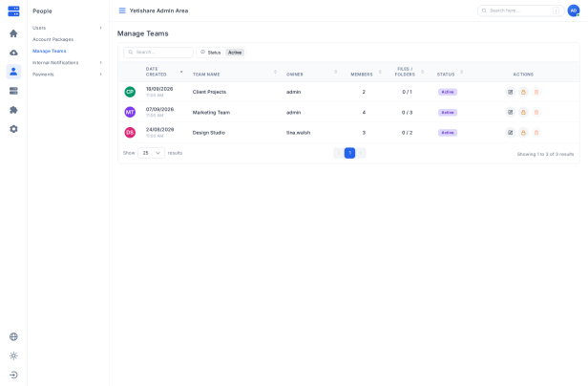
Task: Expand the Users submenu
Action: pyautogui.click(x=67, y=28)
